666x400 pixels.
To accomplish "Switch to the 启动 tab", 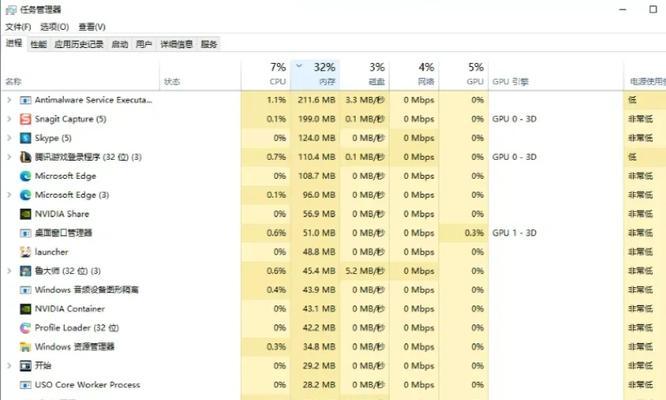I will click(119, 44).
